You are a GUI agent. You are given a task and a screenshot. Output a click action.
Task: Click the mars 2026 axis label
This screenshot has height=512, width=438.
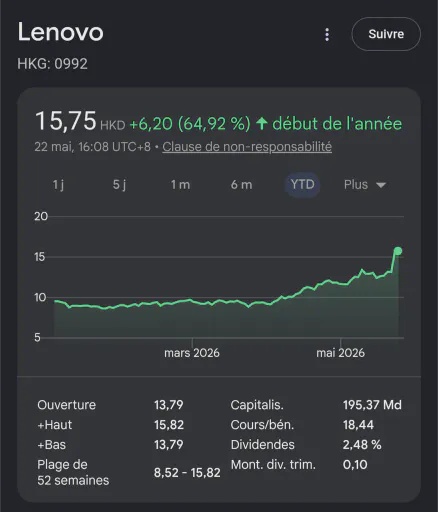tap(192, 353)
